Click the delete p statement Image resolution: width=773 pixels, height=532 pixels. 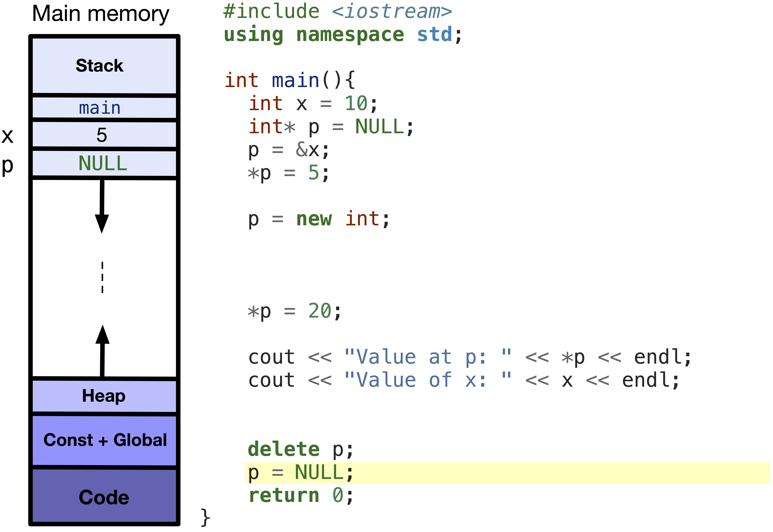[x=300, y=450]
